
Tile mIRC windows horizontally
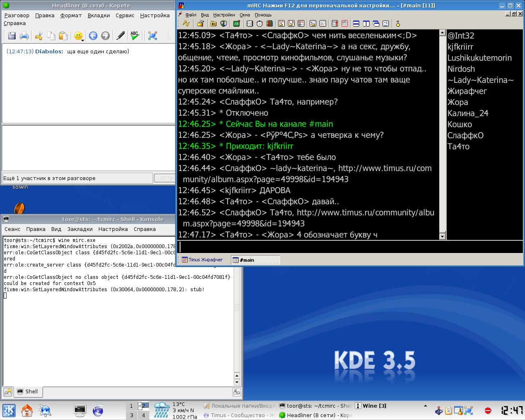pos(356,23)
